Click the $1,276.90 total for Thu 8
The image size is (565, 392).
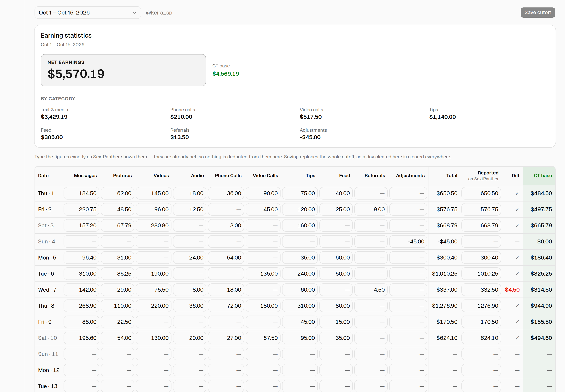point(445,306)
